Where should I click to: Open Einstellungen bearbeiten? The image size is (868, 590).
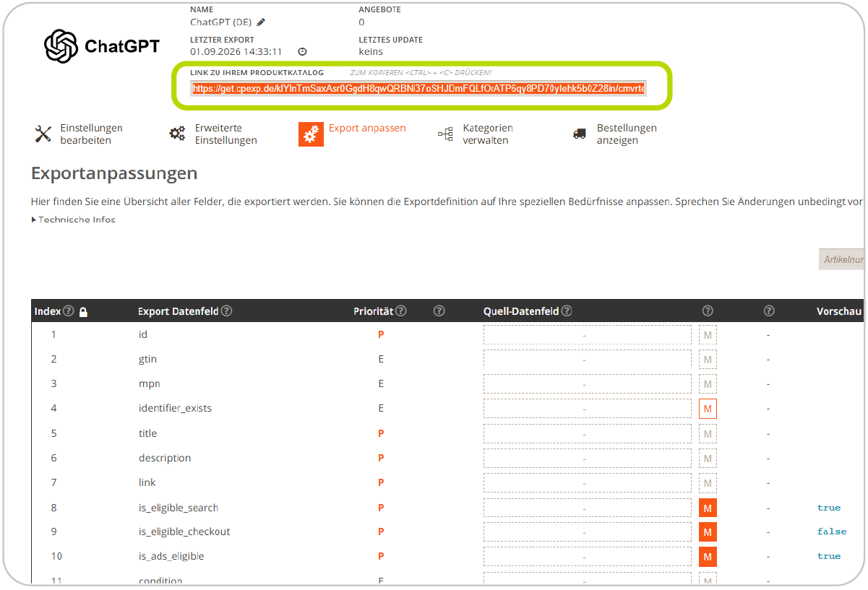(x=91, y=134)
